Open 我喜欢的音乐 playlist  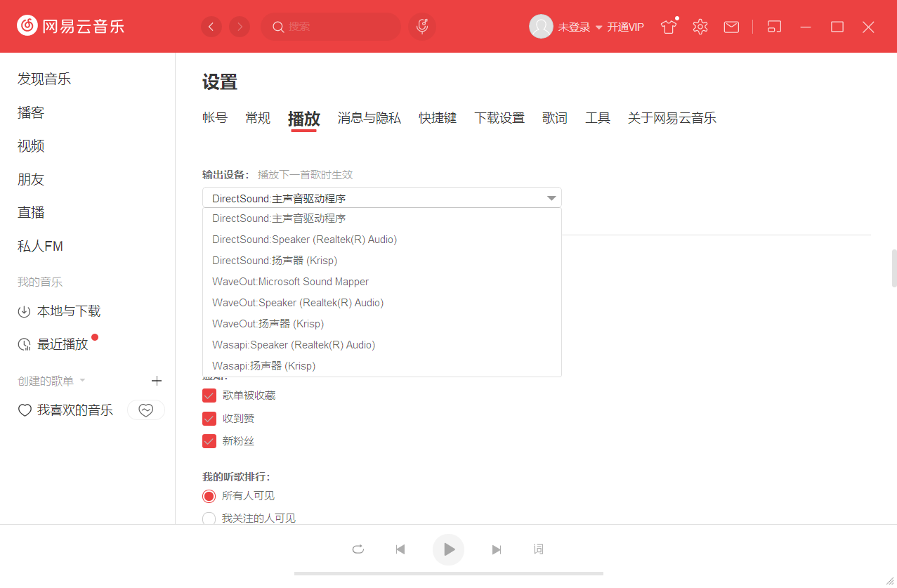click(75, 410)
